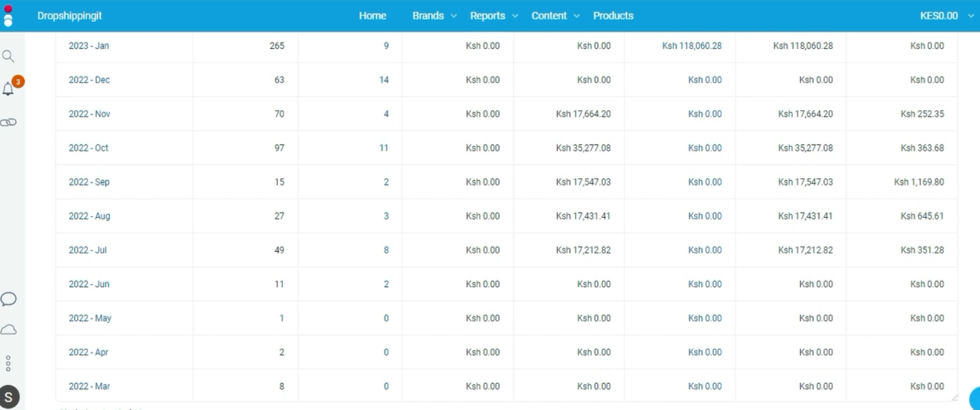This screenshot has height=410, width=980.
Task: Open the notifications bell with 3 badge
Action: [8, 89]
